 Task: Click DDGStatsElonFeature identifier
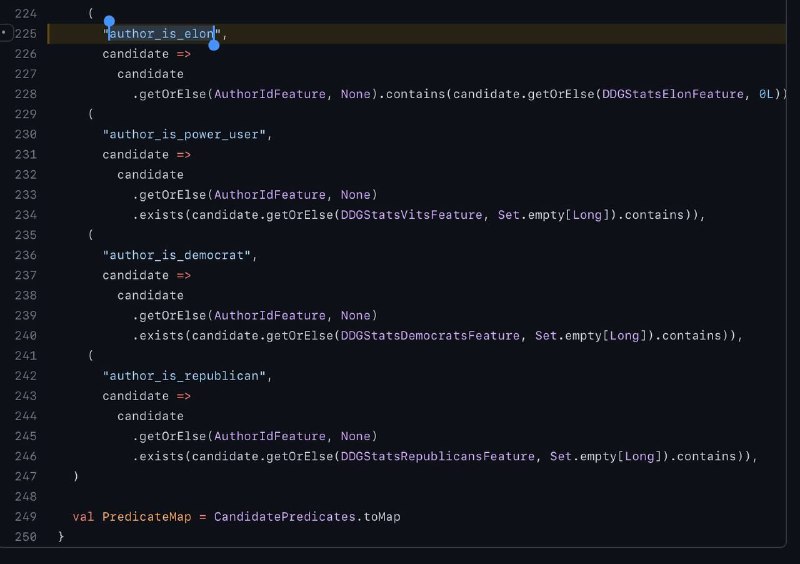(672, 94)
